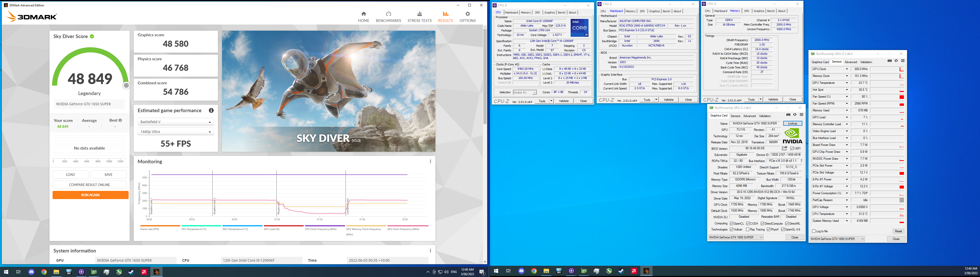Open Discord from taskbar under 3DMark window
This screenshot has height=277, width=980.
point(32,272)
